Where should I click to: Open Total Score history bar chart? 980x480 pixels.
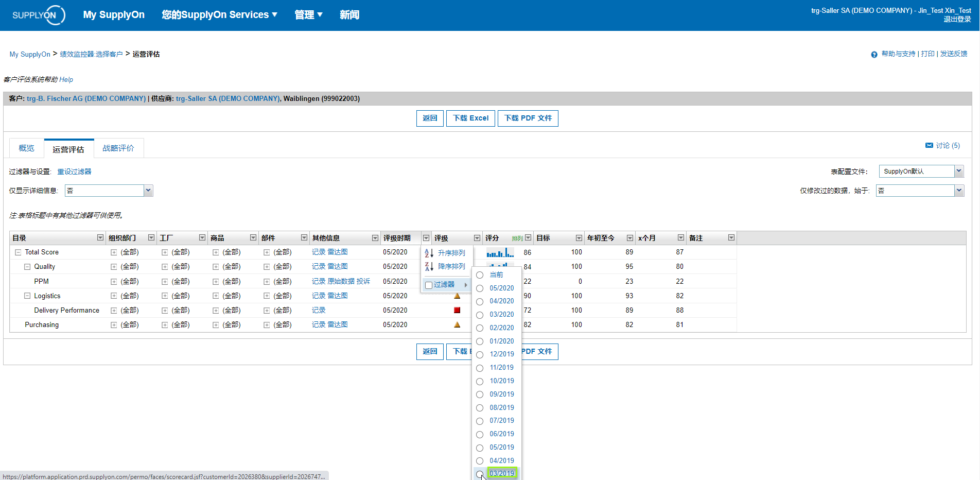(x=500, y=252)
